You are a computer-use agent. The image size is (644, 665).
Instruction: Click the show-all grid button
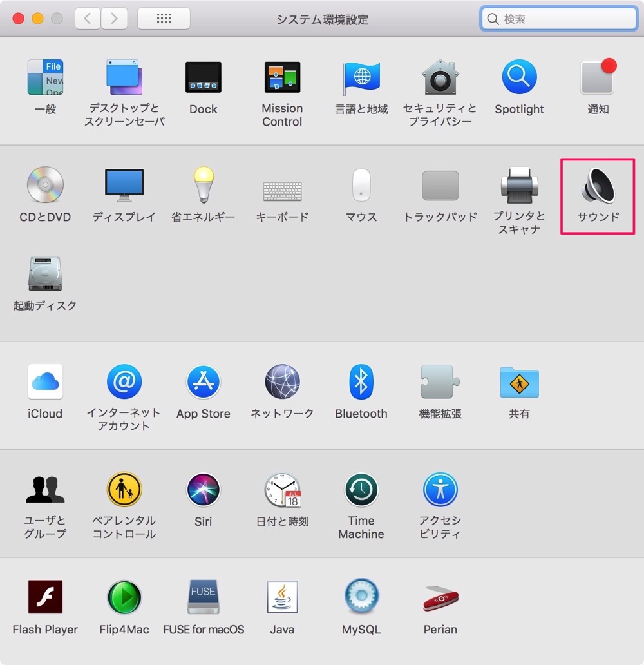tap(164, 19)
